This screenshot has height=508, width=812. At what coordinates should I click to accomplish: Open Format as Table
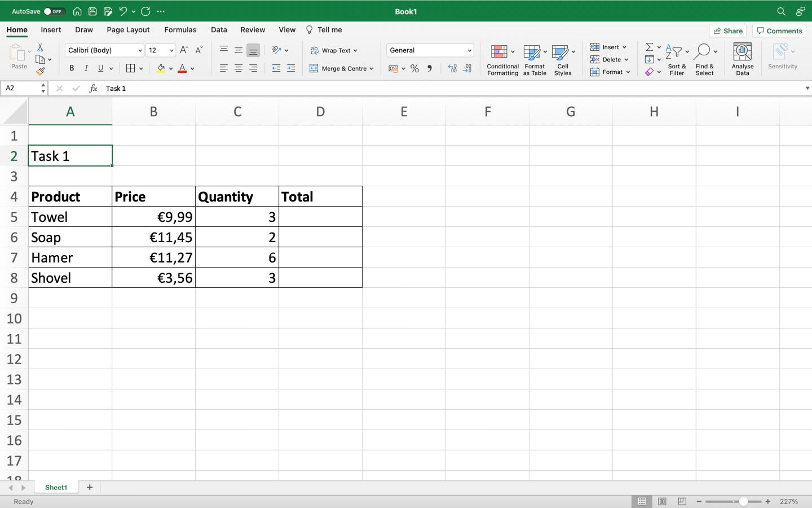click(x=535, y=60)
